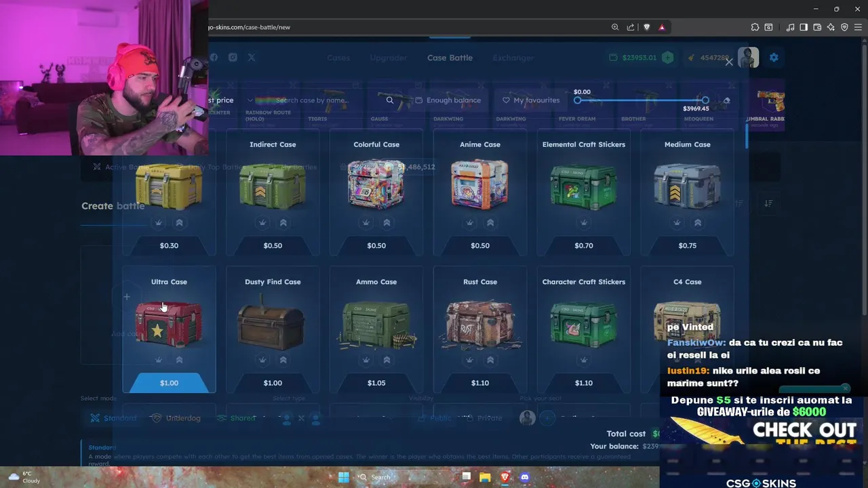Select the Anime Case image
The height and width of the screenshot is (488, 868).
pos(480,183)
